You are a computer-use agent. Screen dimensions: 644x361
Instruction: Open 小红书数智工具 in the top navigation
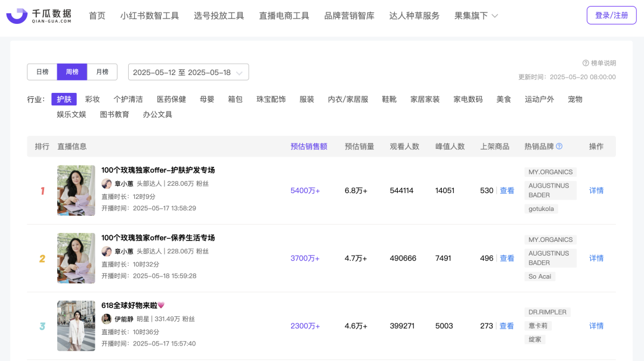149,15
